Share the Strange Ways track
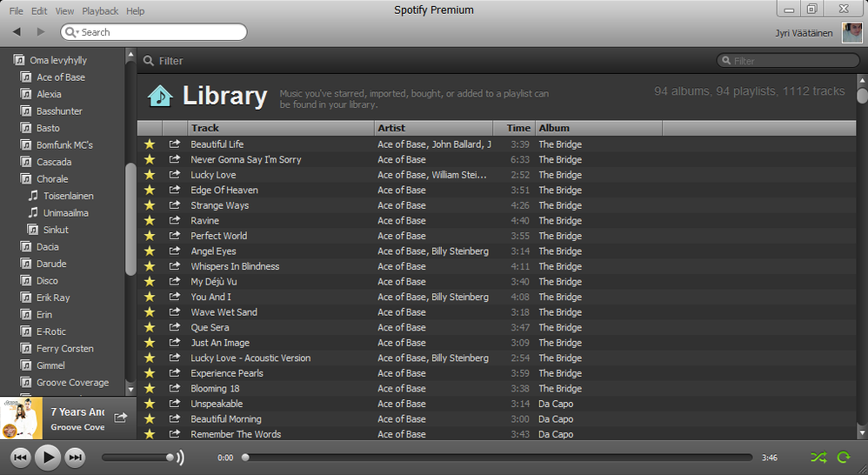 tap(174, 204)
